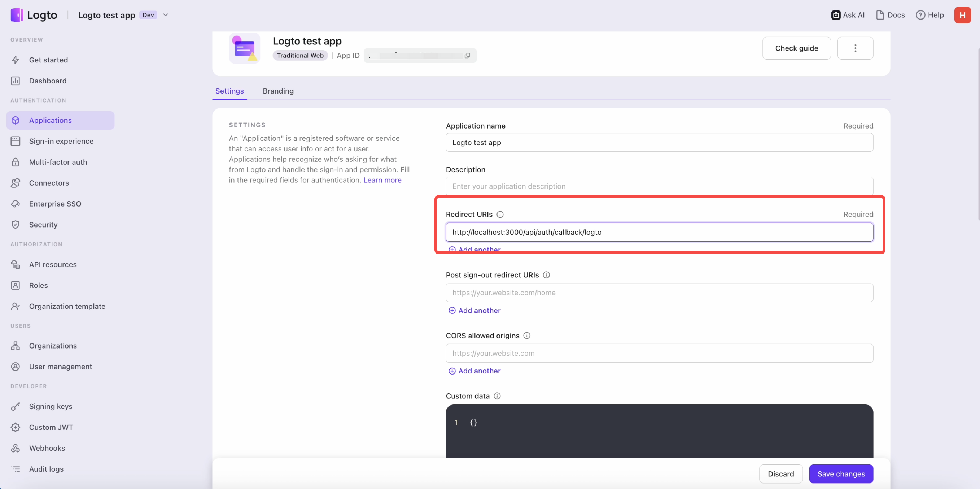This screenshot has height=489, width=980.
Task: Open the three-dot more options menu
Action: point(855,48)
